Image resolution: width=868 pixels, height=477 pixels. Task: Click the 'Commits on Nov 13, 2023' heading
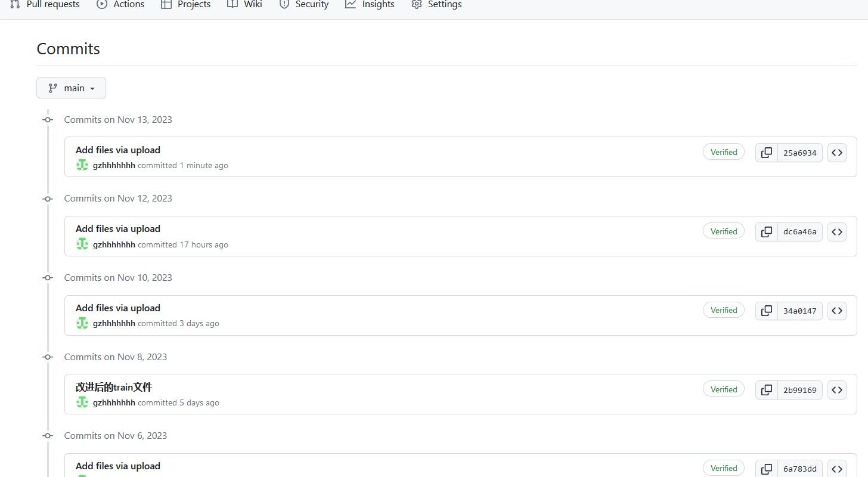118,120
